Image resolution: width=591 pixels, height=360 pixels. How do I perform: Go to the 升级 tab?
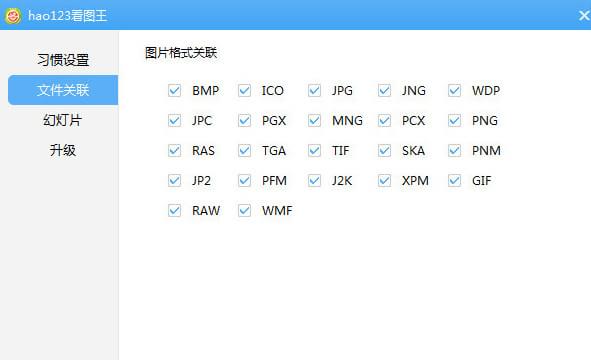63,150
